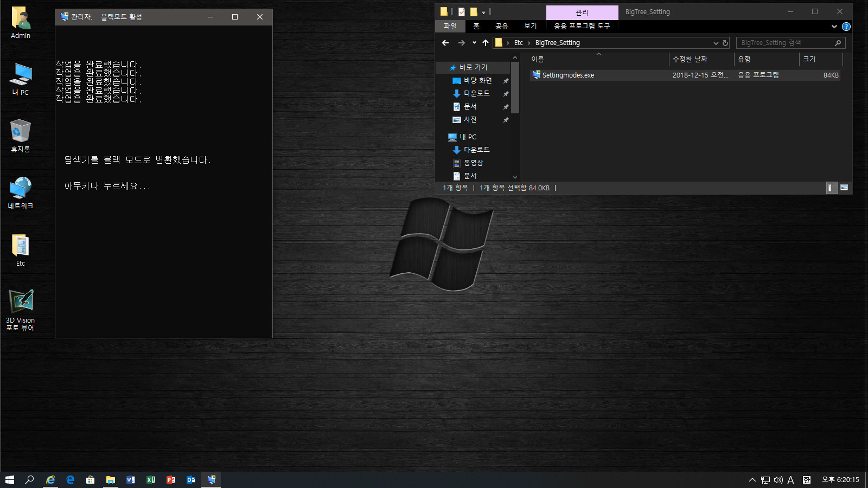This screenshot has width=868, height=488.
Task: Select the 3D Vision 포토 뷰어 icon
Action: (21, 310)
